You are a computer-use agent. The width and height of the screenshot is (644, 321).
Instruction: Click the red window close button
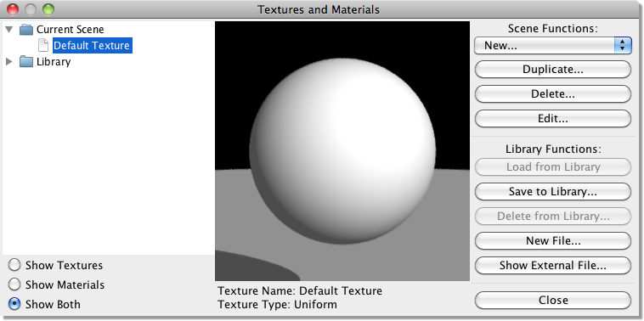tap(13, 9)
